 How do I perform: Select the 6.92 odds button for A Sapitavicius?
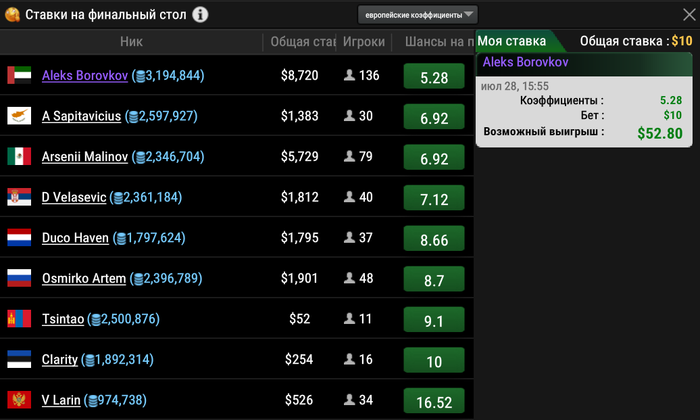pos(434,116)
